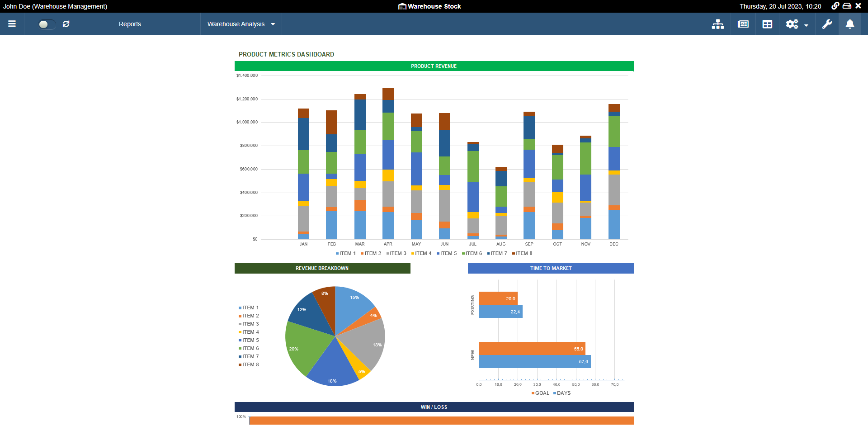Screen dimensions: 868x440
Task: Click the Warehouse Stock title
Action: click(429, 6)
